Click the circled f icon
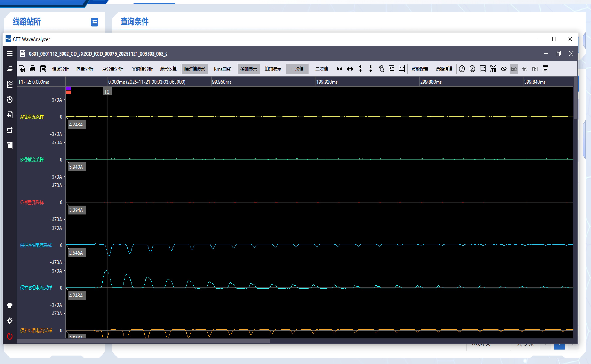 click(462, 69)
